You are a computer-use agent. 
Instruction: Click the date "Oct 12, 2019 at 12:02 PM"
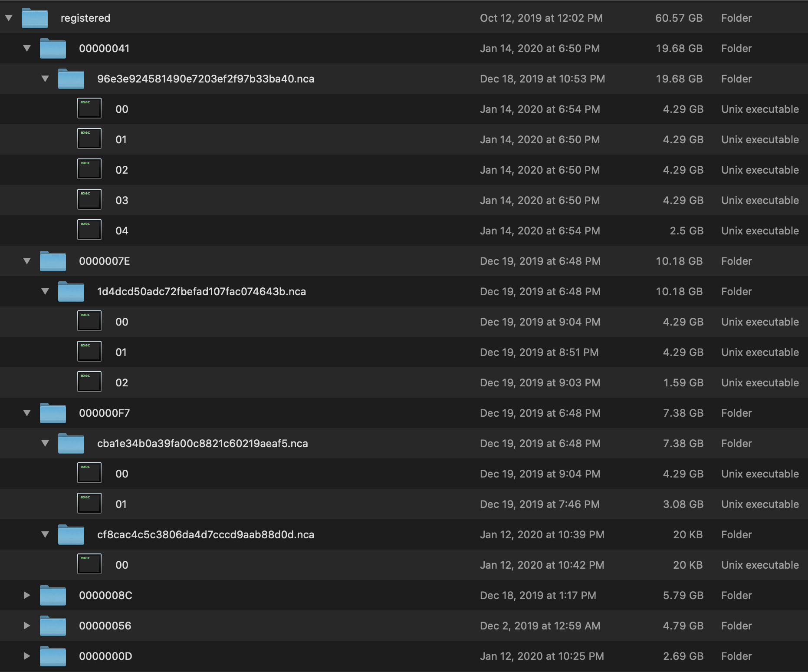(541, 18)
